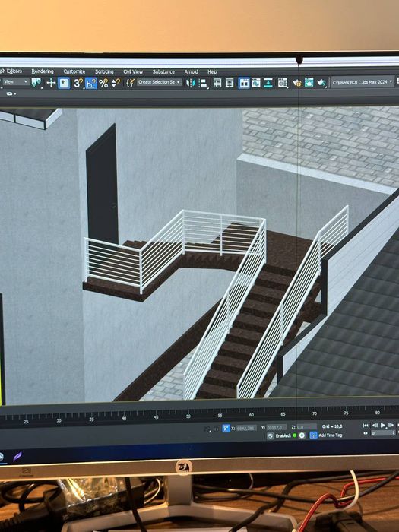Click the Z coordinate field
Viewport: 399px width, 532px height.
coord(307,427)
